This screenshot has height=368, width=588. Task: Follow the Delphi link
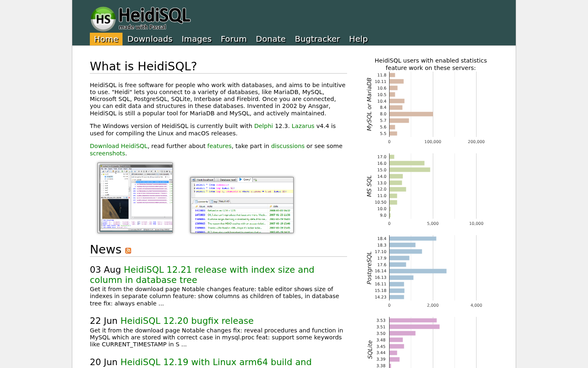pos(263,126)
